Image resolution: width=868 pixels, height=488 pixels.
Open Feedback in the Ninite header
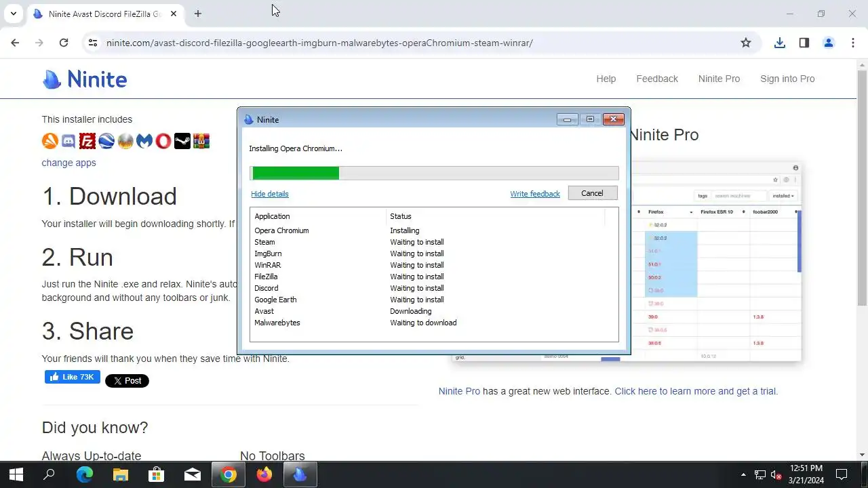click(657, 79)
